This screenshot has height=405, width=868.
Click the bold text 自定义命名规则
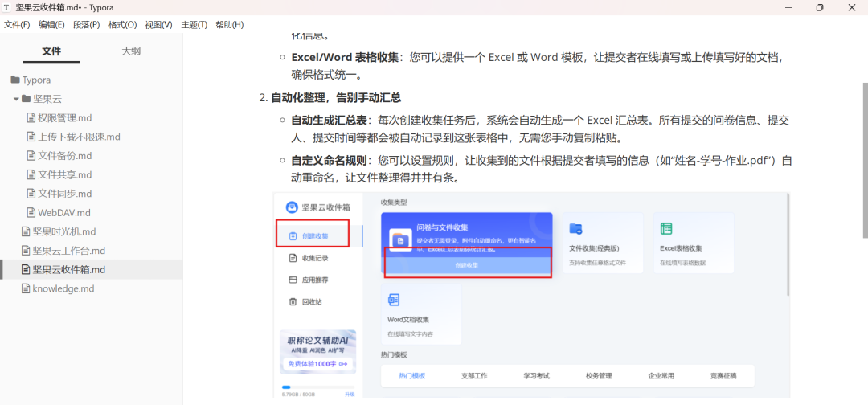point(329,161)
